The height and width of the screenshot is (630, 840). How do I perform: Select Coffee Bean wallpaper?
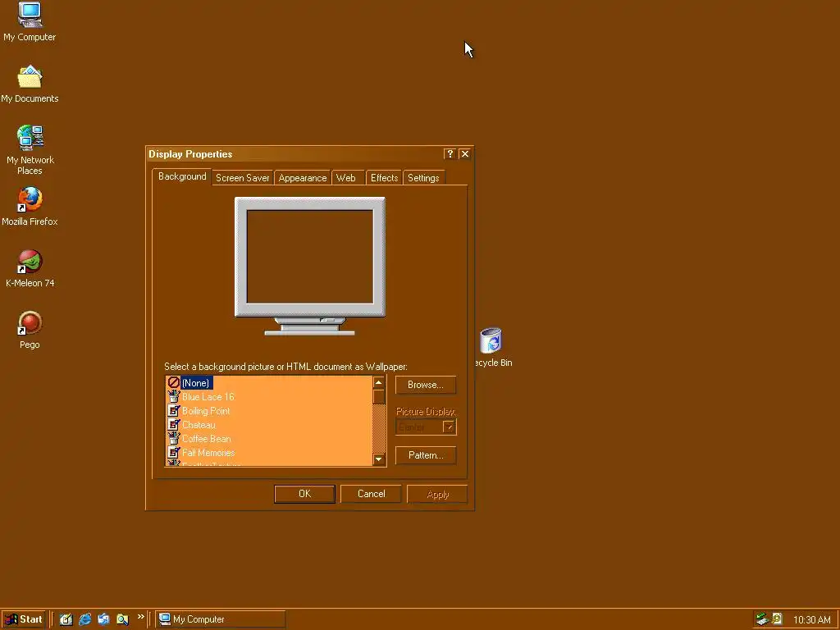coord(206,439)
